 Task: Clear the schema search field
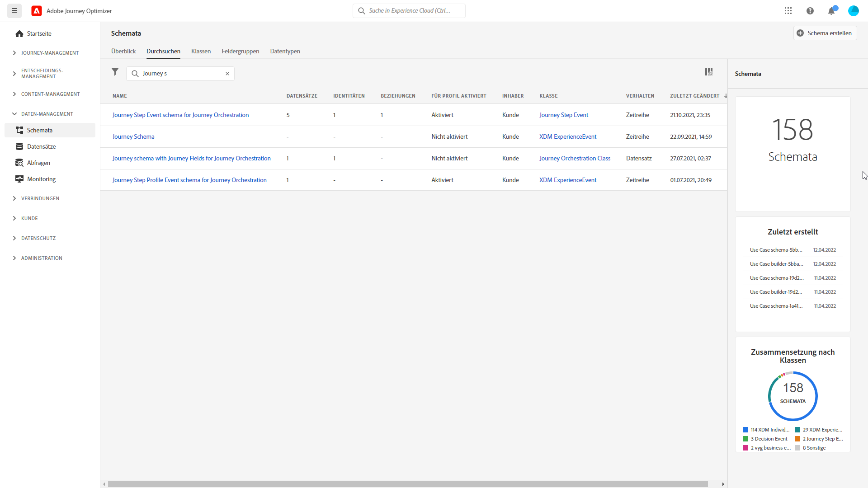pyautogui.click(x=227, y=74)
